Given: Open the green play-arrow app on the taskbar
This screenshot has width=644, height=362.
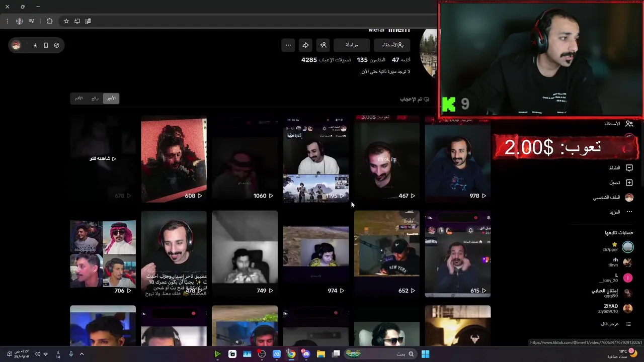Looking at the screenshot, I should pyautogui.click(x=217, y=354).
